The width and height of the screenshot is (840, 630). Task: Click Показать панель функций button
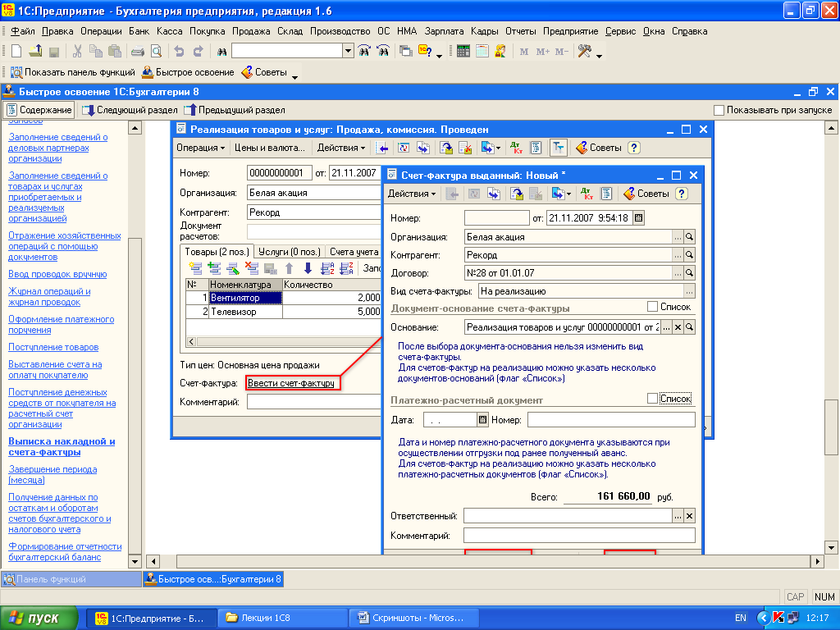pyautogui.click(x=73, y=72)
